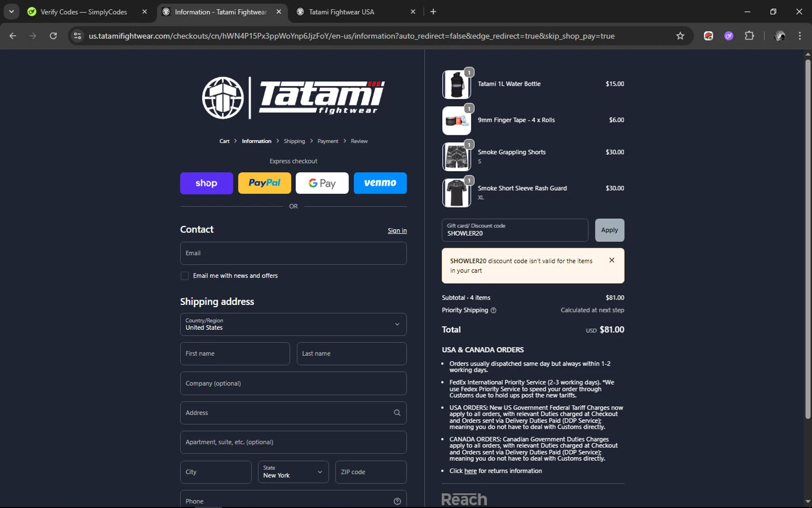This screenshot has width=812, height=508.
Task: Click the $81.00 total amount
Action: (x=612, y=330)
